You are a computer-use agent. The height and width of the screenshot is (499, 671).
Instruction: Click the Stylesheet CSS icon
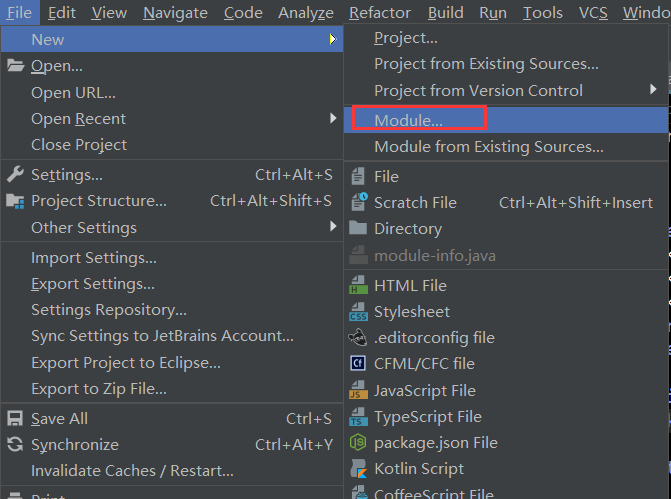coord(358,312)
